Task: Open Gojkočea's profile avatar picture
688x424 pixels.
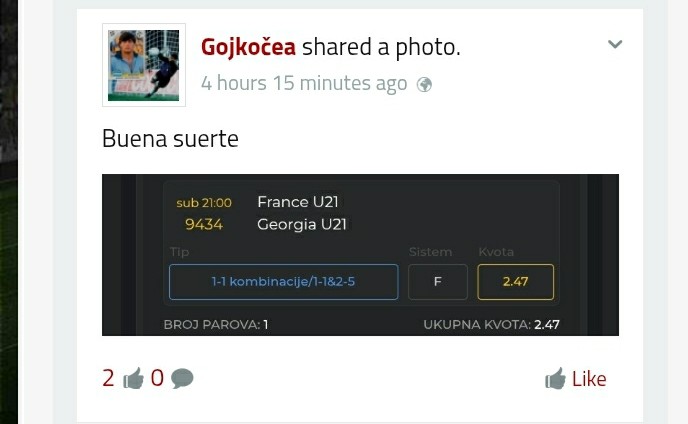Action: 144,65
